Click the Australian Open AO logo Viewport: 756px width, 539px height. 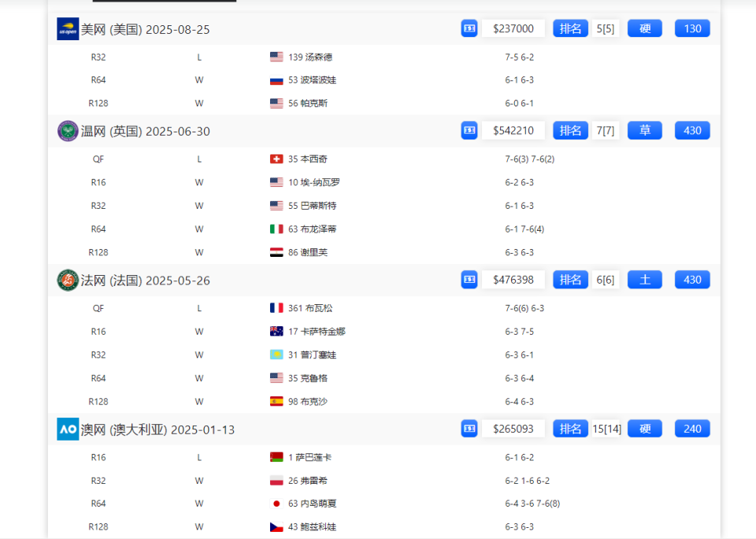68,429
